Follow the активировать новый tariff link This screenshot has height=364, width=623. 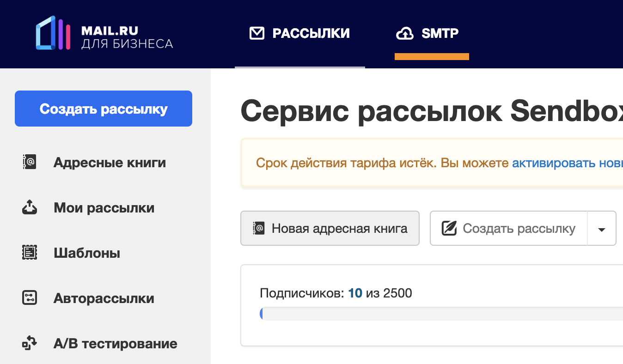568,163
